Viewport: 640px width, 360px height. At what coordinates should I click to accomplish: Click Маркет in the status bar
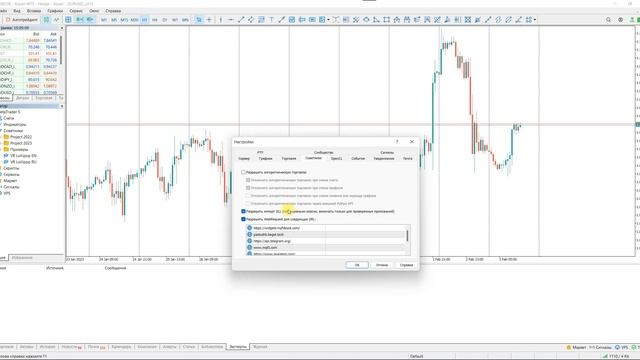(576, 347)
